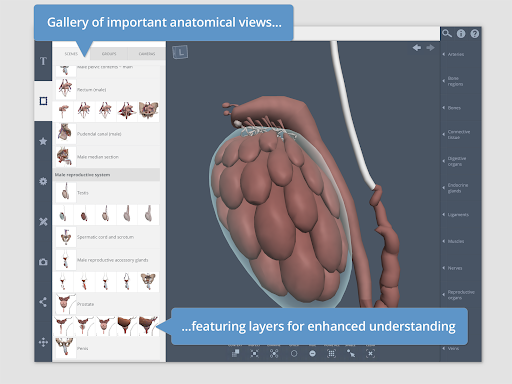Open the Penis scene
The width and height of the screenshot is (512, 384).
(107, 348)
